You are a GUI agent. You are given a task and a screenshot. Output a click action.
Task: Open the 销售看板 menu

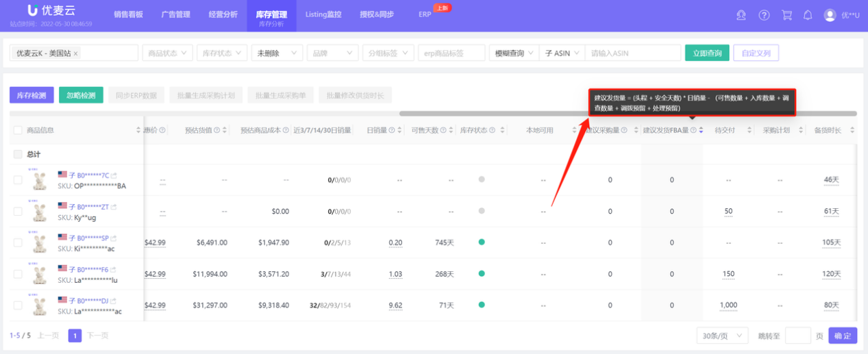(x=129, y=14)
